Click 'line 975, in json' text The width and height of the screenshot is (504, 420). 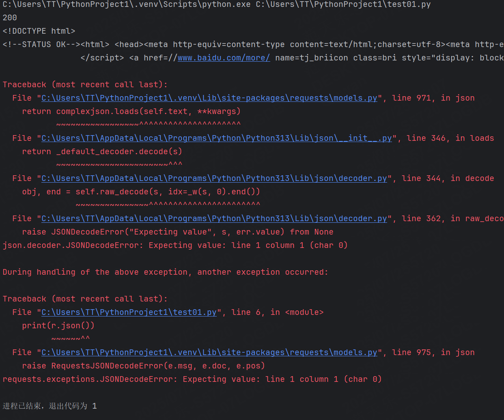pyautogui.click(x=433, y=352)
